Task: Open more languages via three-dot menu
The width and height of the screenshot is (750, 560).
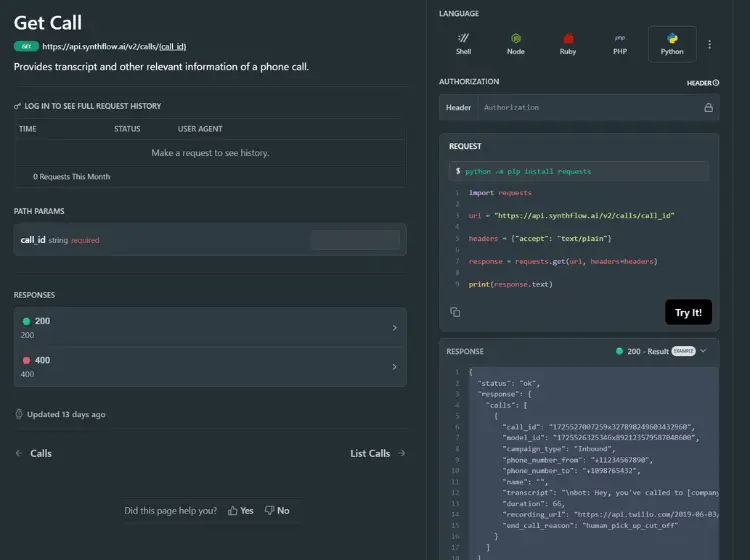Action: [x=709, y=44]
